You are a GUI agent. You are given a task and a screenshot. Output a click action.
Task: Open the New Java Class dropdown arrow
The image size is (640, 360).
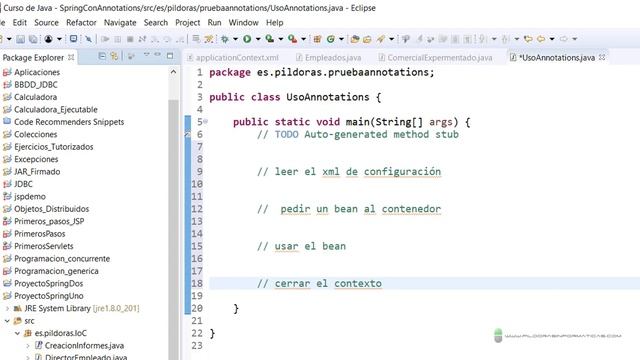point(341,39)
